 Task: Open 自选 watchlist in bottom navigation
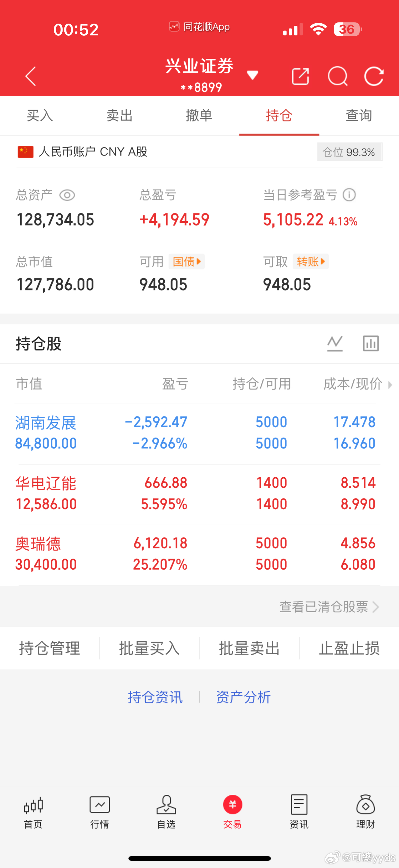(166, 812)
